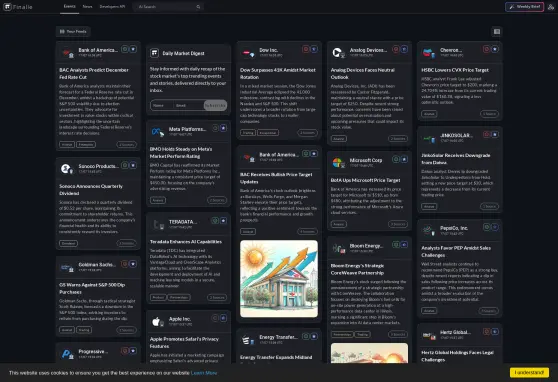Expand sources on the Dow Surpasses 43K card

[x=307, y=133]
